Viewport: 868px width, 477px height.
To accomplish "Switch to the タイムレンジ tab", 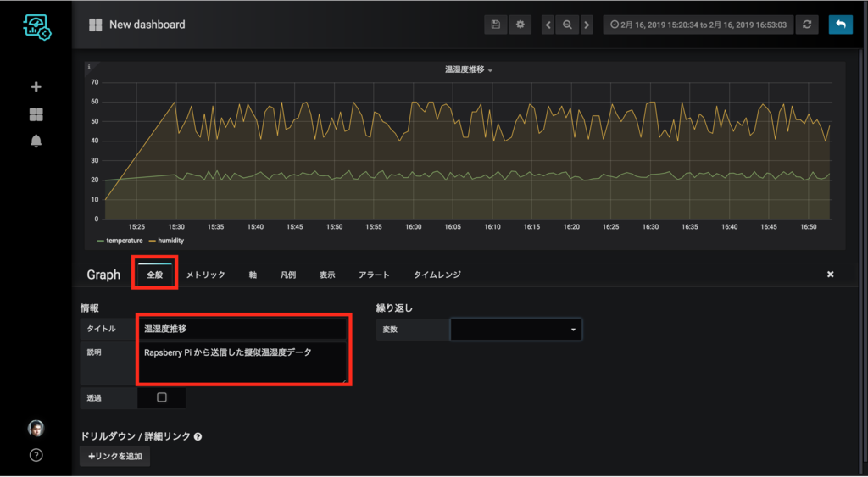I will point(437,275).
